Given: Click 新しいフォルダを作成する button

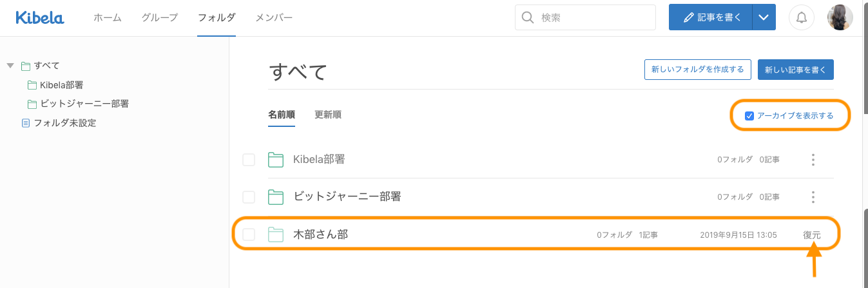Looking at the screenshot, I should [697, 70].
